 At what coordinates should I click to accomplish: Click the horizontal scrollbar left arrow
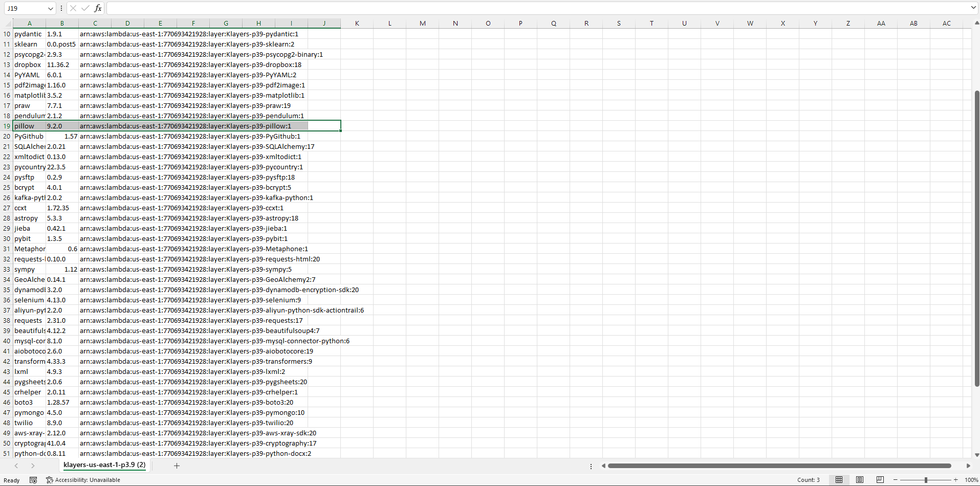point(603,466)
